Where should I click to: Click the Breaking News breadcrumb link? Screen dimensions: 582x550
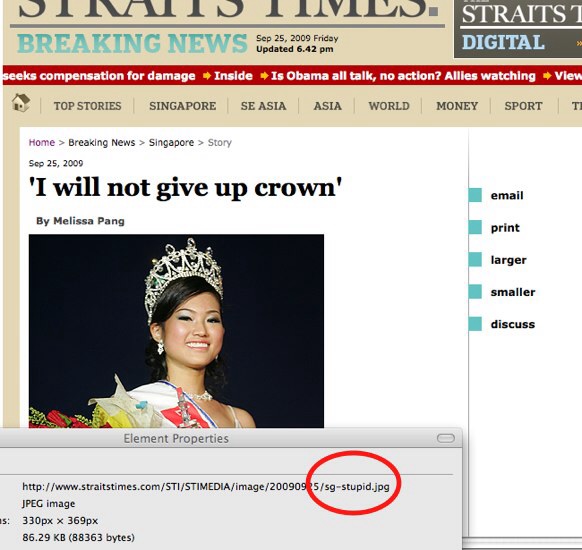[102, 143]
